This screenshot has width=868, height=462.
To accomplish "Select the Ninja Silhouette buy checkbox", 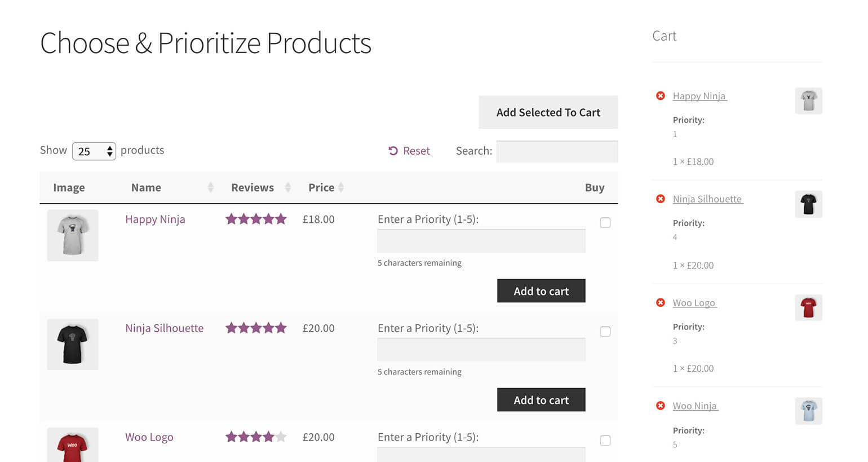I will 605,332.
